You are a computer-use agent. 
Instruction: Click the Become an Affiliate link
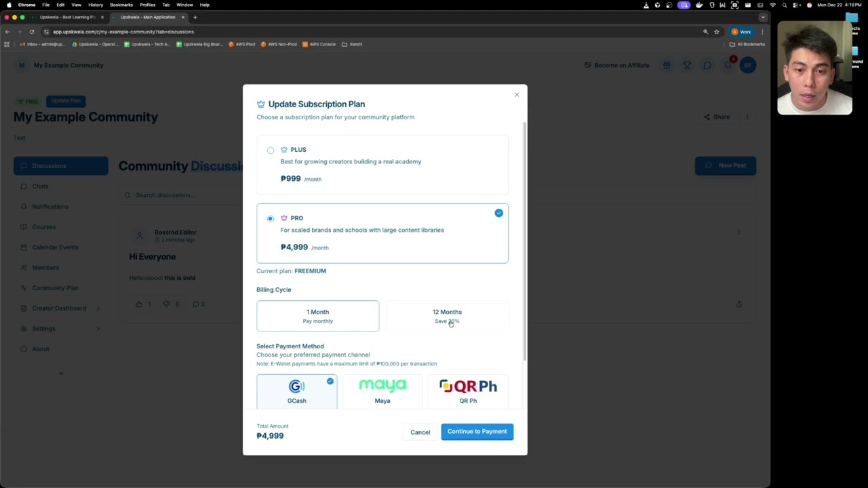click(617, 65)
